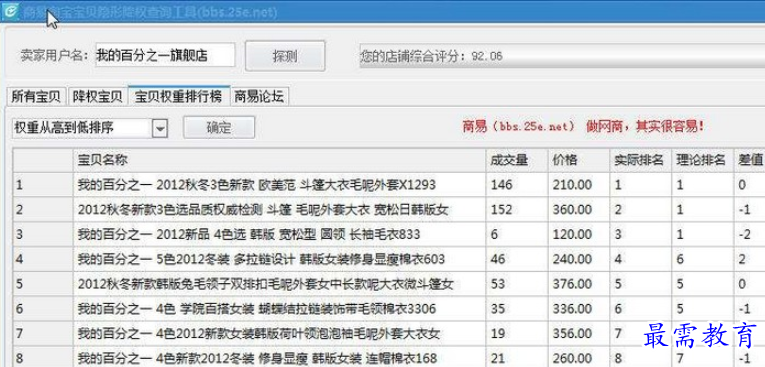Click sales value 46
The width and height of the screenshot is (765, 367).
(498, 259)
